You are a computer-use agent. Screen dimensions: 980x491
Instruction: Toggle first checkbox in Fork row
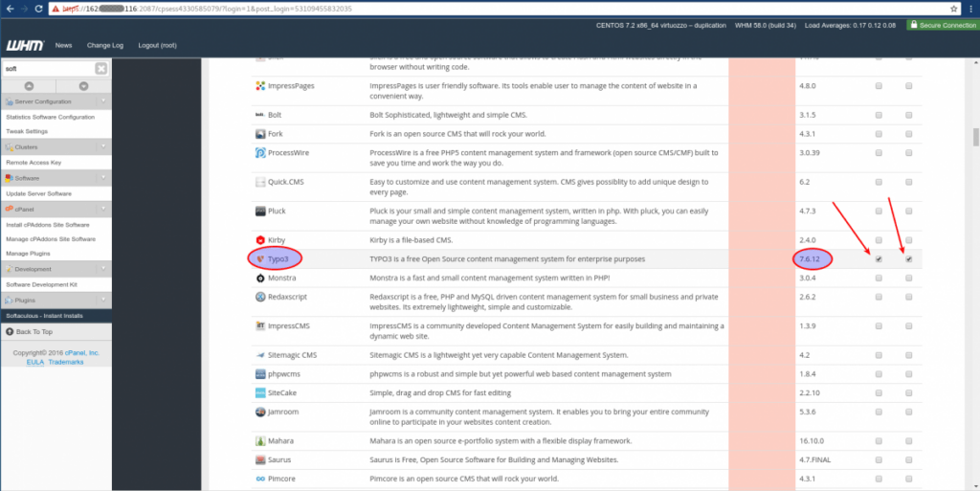(879, 134)
